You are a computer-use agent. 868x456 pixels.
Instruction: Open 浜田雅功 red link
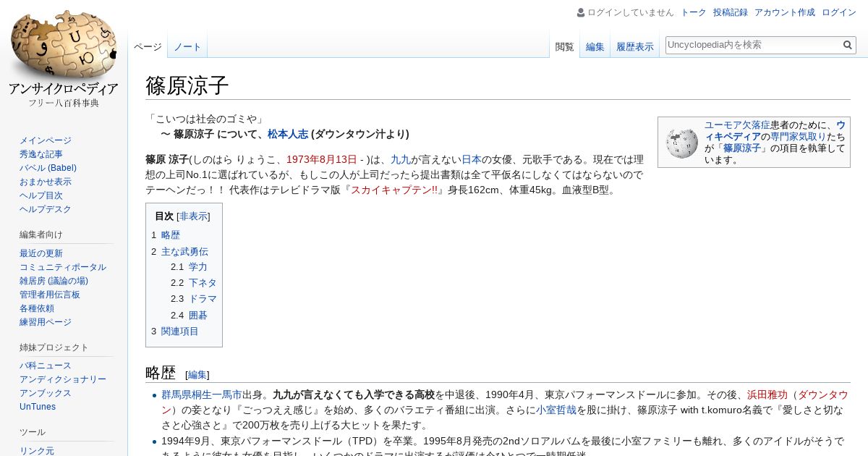(767, 395)
